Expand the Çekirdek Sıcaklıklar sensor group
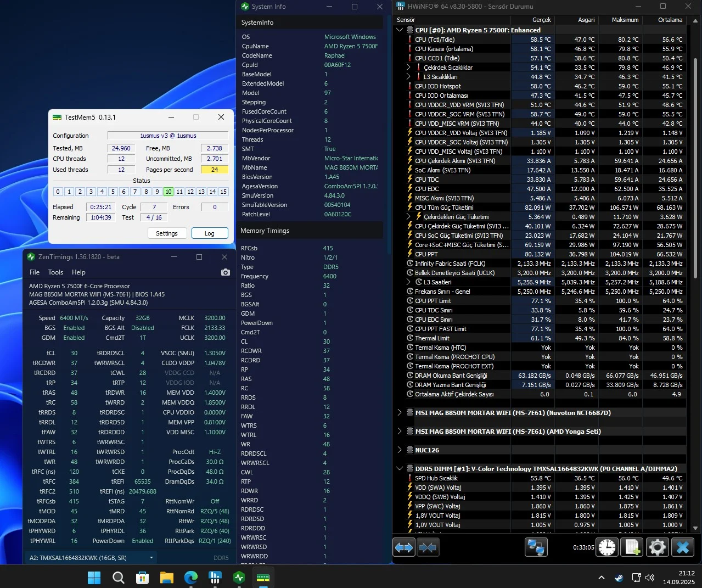 pyautogui.click(x=408, y=68)
